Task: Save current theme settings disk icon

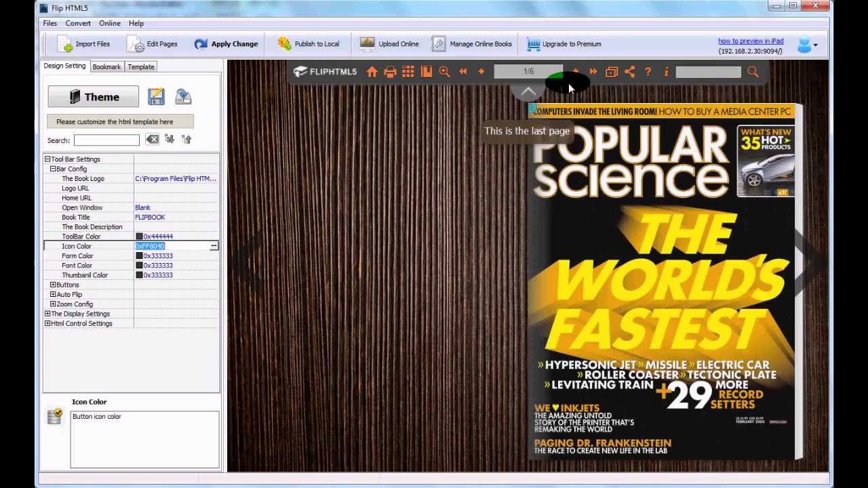Action: click(x=156, y=97)
